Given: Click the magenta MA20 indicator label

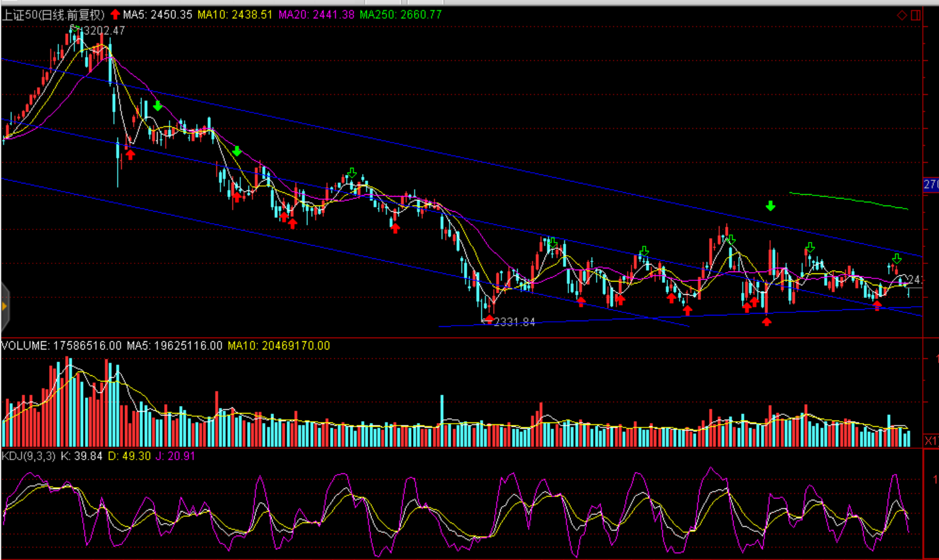Looking at the screenshot, I should [316, 14].
